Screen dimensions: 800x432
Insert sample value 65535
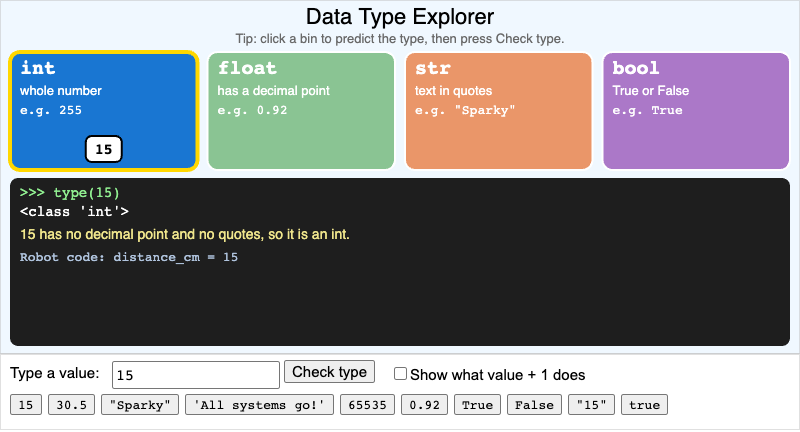(x=367, y=405)
